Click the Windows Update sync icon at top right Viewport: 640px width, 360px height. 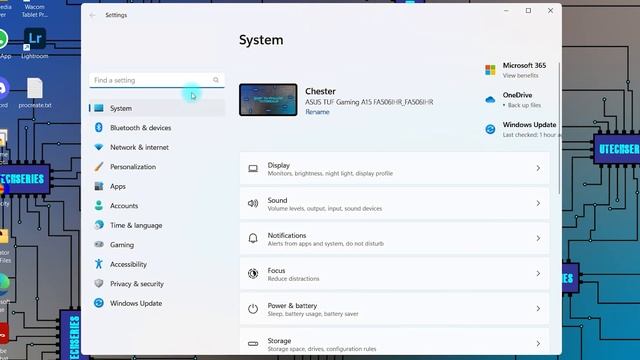click(x=490, y=129)
